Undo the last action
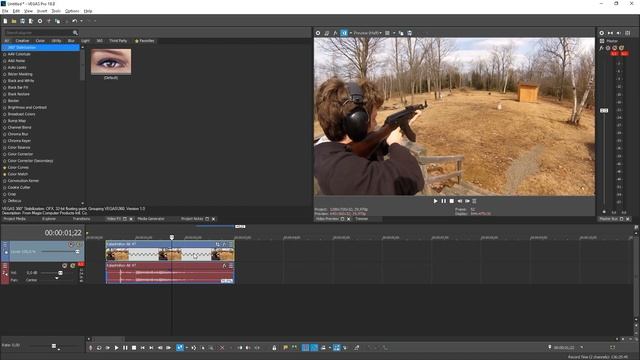 coord(74,21)
